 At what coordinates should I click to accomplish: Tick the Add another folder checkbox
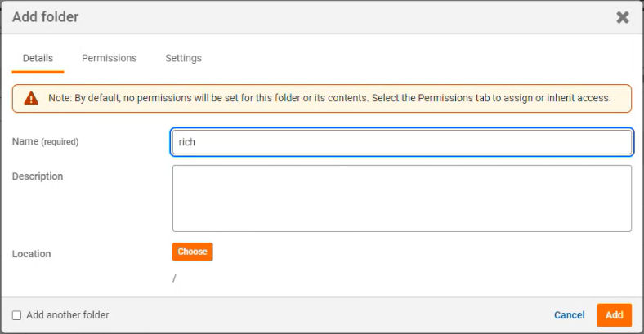16,315
